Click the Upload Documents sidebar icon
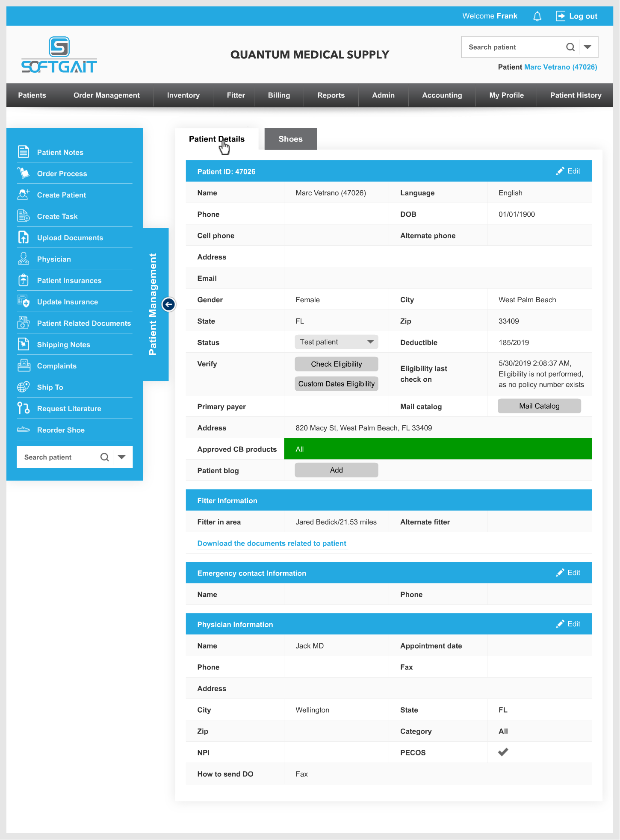Screen dimensions: 620x840 tap(24, 237)
